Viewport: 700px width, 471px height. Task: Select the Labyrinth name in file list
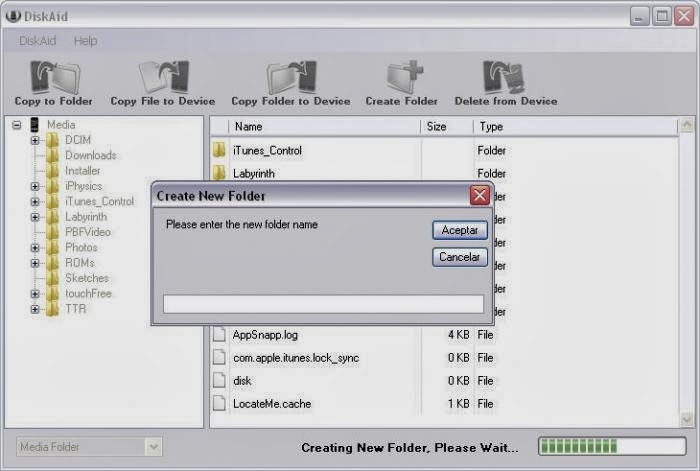tap(254, 173)
